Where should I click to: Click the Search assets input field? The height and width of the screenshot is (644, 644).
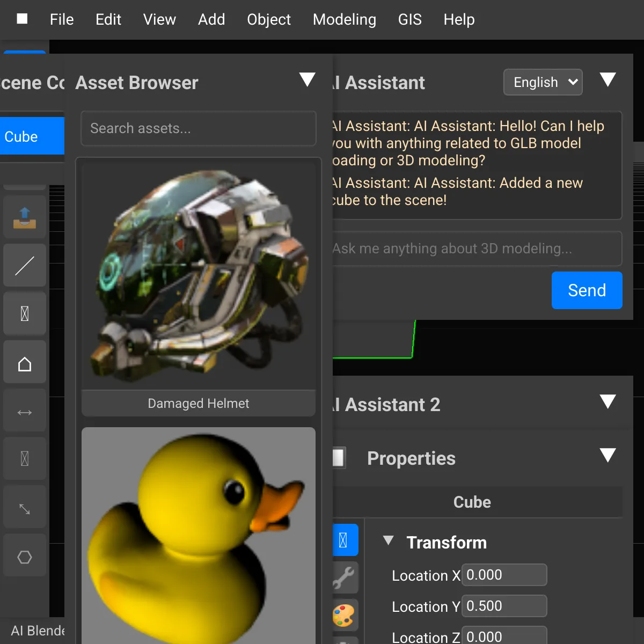(x=199, y=128)
